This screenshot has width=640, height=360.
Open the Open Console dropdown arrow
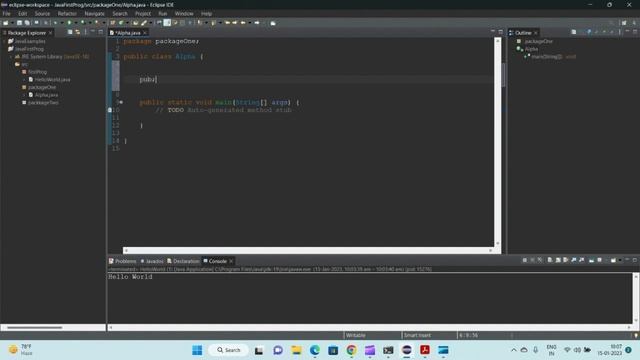[620, 260]
